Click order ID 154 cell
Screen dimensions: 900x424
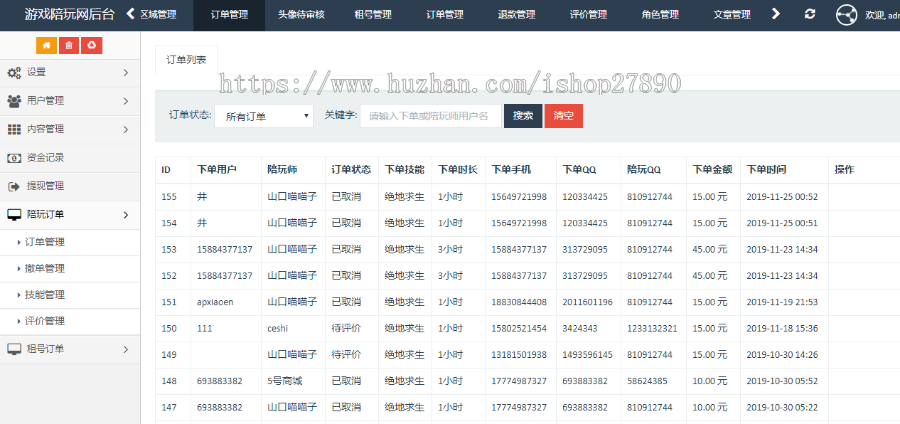(x=169, y=223)
